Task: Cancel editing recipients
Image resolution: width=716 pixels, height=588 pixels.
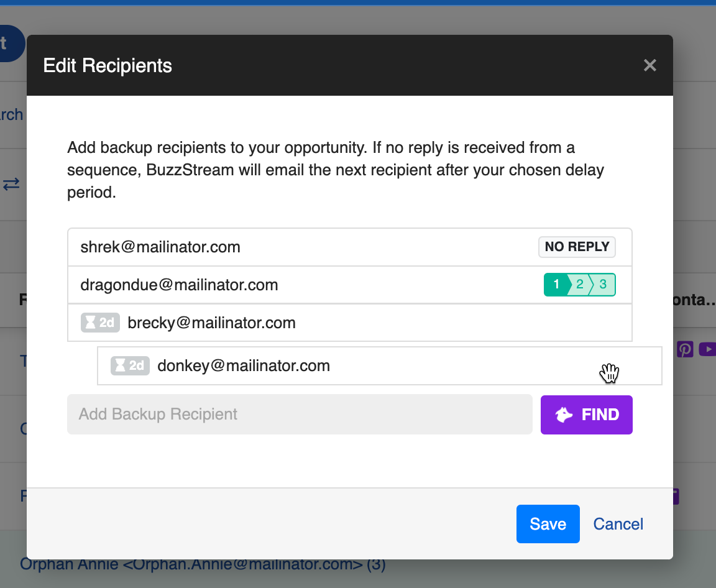Action: pyautogui.click(x=618, y=524)
